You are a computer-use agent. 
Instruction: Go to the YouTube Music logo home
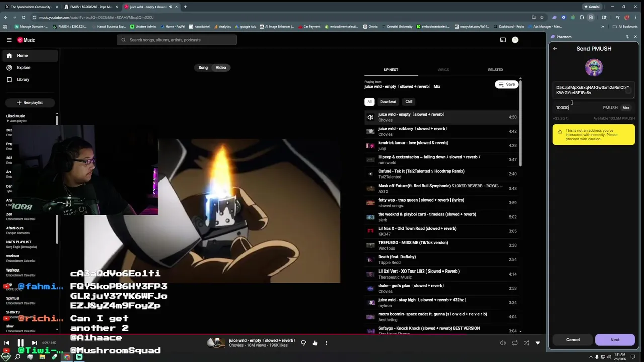point(26,40)
